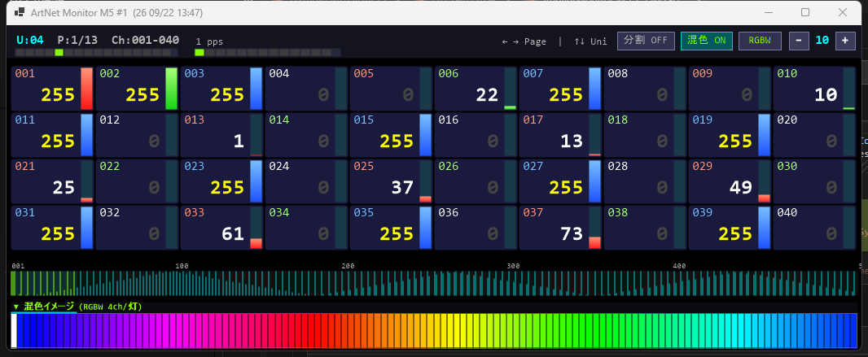Toggle the 分割 OFF split button
Viewport: 868px width, 357px height.
pos(646,41)
